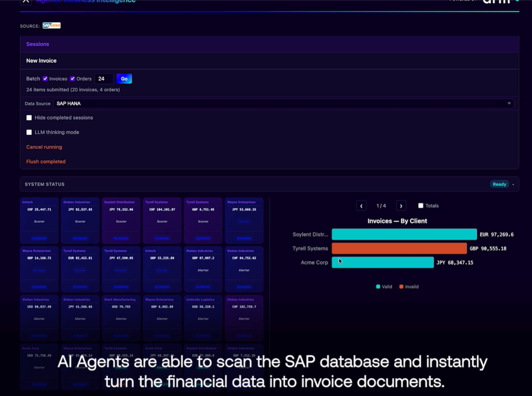This screenshot has height=396, width=532.
Task: Click the Go button
Action: [x=124, y=79]
